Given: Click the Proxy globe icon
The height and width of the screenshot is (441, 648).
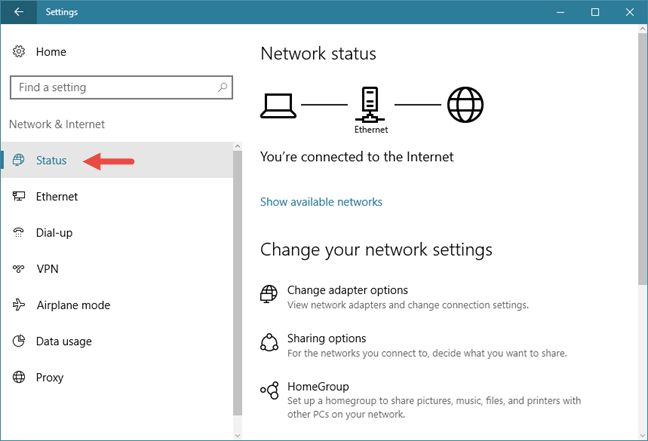Looking at the screenshot, I should click(18, 377).
